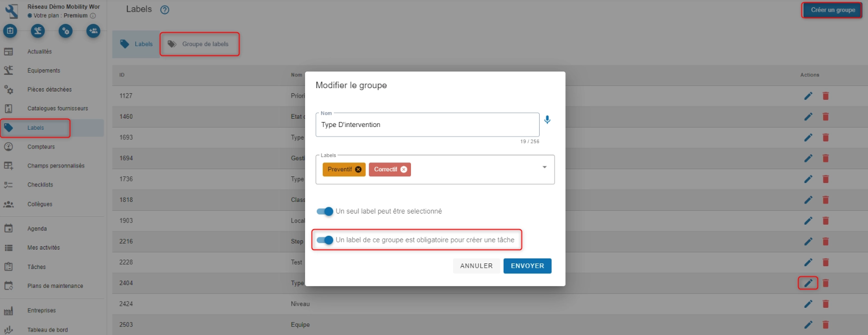Open Plans de maintenance in sidebar
This screenshot has height=335, width=868.
[x=55, y=286]
